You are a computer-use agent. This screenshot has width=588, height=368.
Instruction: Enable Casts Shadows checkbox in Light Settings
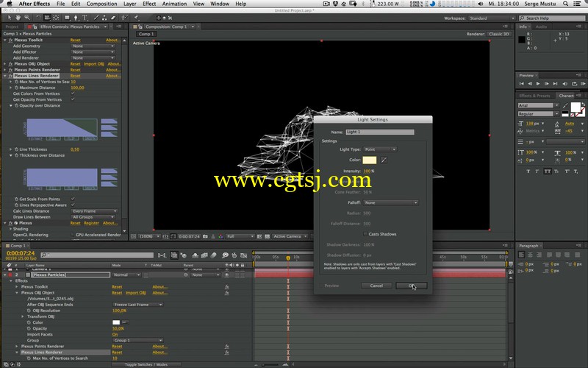tap(365, 234)
